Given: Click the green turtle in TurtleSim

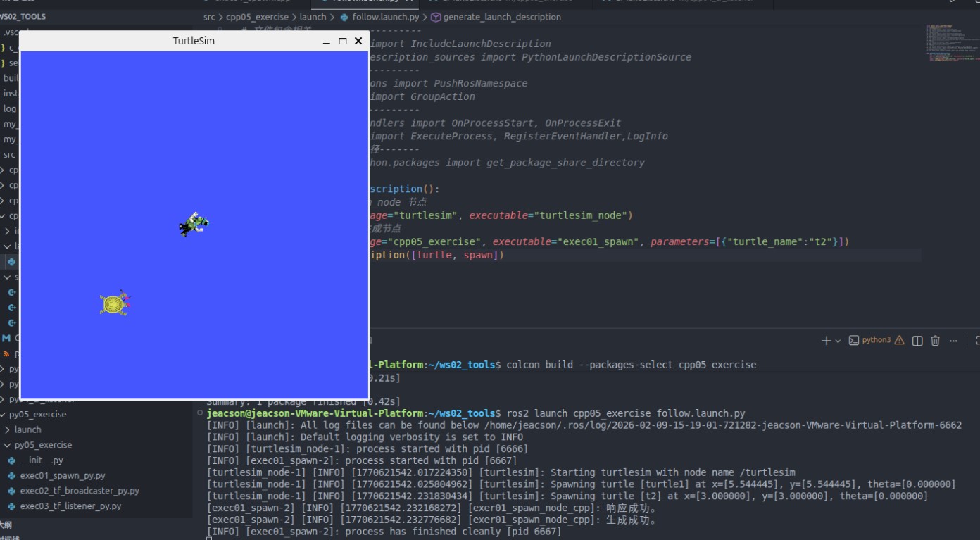Looking at the screenshot, I should click(x=194, y=224).
